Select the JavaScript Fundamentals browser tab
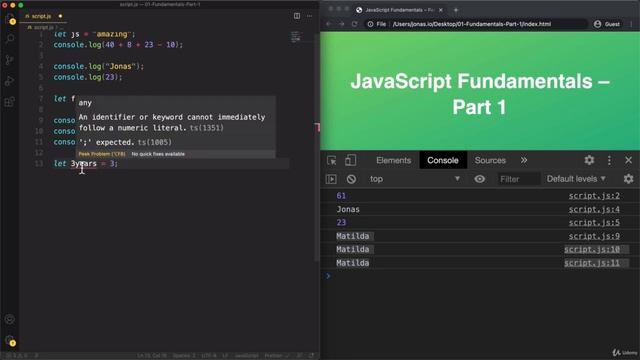This screenshot has width=640, height=360. [399, 10]
